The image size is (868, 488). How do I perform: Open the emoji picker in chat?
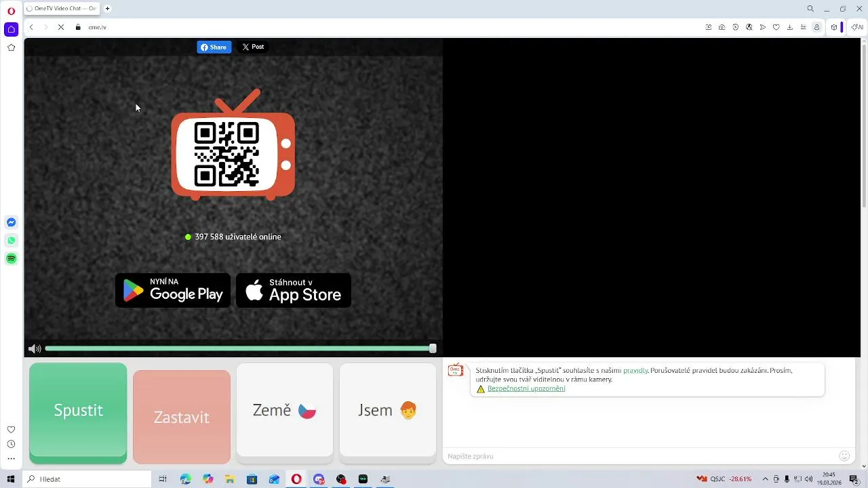point(844,456)
